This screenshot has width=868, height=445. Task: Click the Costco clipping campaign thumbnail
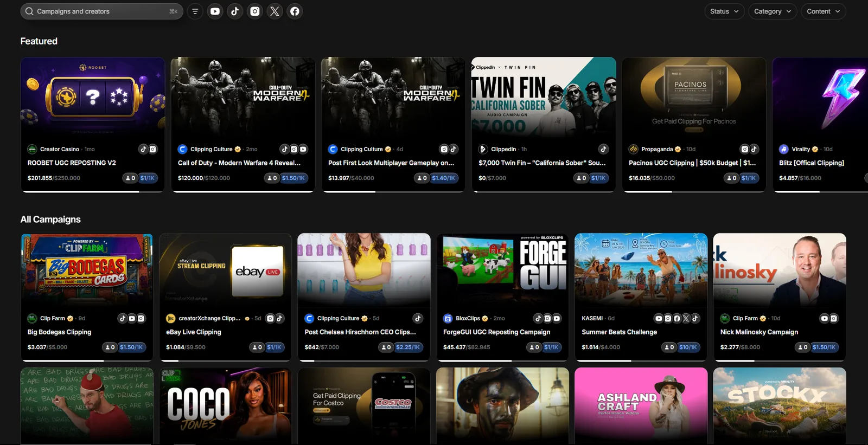pos(364,405)
